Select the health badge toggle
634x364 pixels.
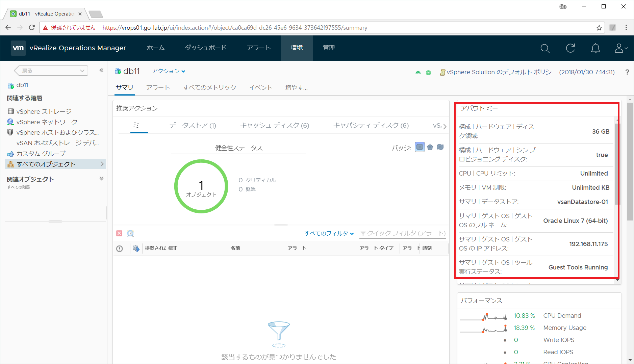click(420, 147)
